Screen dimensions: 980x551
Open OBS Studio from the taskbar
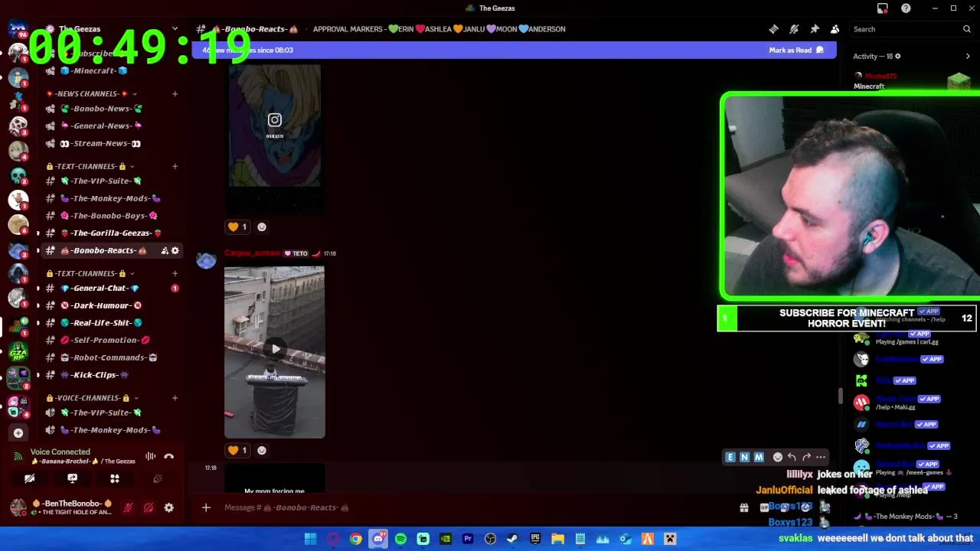[490, 539]
